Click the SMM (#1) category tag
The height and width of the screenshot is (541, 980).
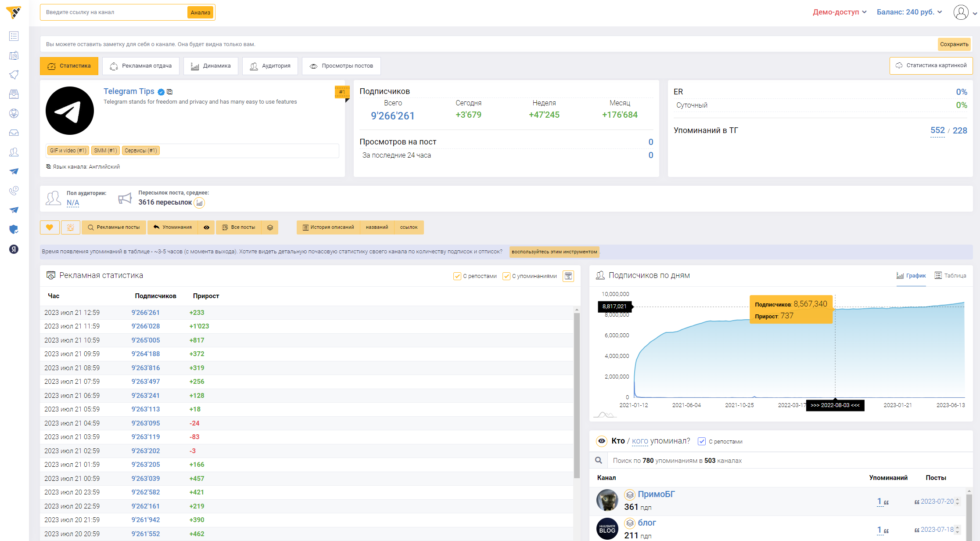(105, 151)
